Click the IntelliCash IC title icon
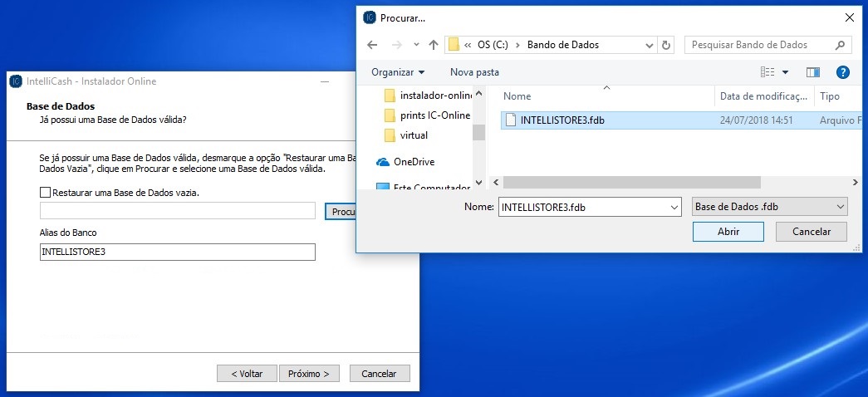This screenshot has width=868, height=397. 16,81
